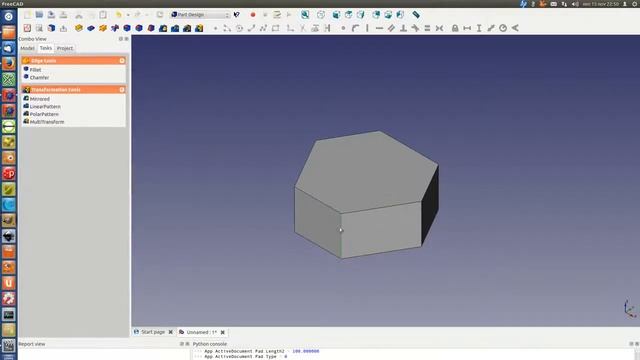Viewport: 640px width, 360px height.
Task: Toggle construction mode icon
Action: 327,28
